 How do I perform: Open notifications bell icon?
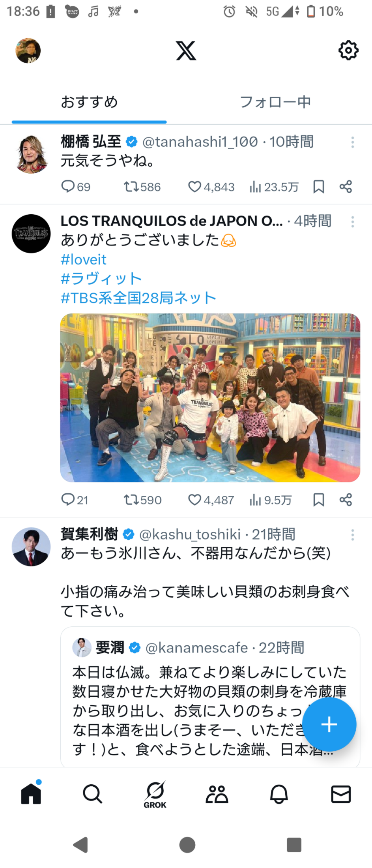(x=279, y=793)
